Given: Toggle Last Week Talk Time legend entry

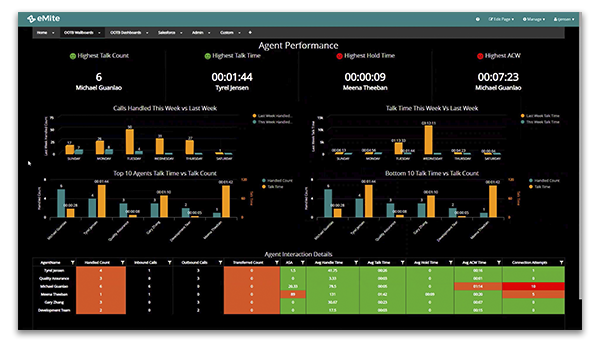Looking at the screenshot, I should (x=540, y=116).
